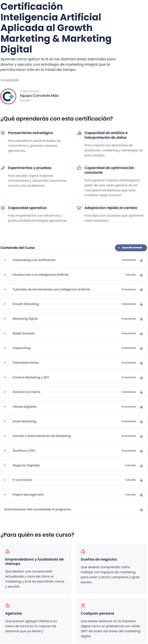
Task: Click the Convierte Más school logo
Action: [x=8, y=96]
